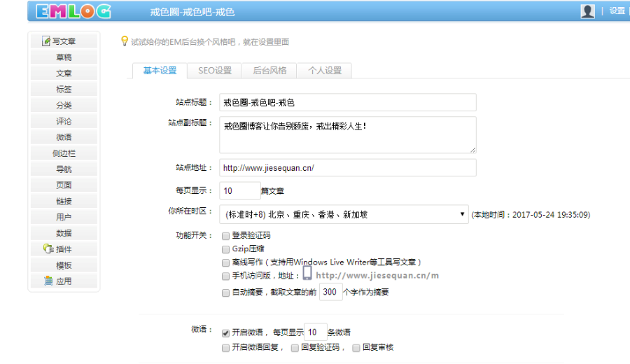630x364 pixels.
Task: Open 导航 in sidebar
Action: pos(64,169)
